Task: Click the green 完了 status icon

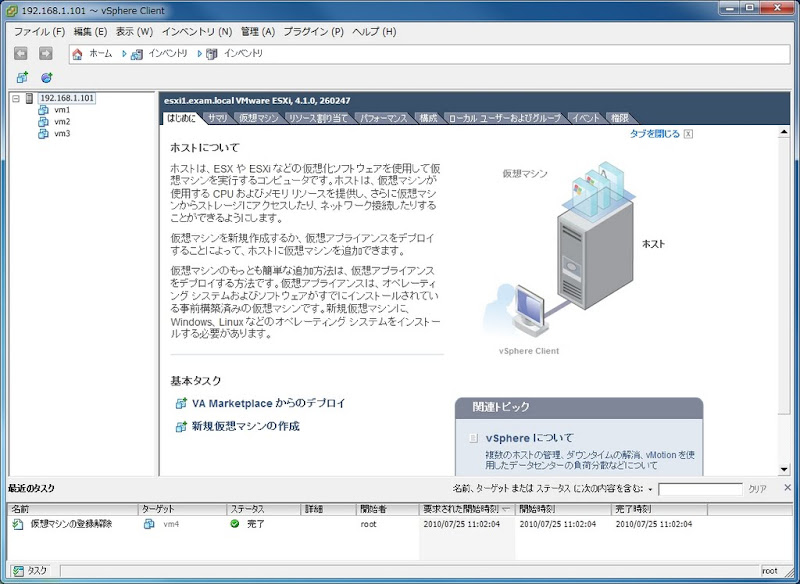Action: (x=235, y=524)
